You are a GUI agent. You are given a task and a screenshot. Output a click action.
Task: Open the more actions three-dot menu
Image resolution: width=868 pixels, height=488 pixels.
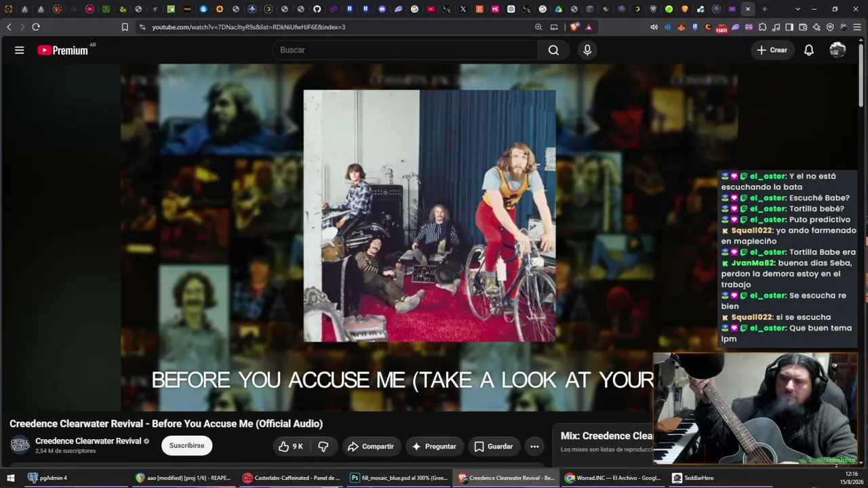534,447
